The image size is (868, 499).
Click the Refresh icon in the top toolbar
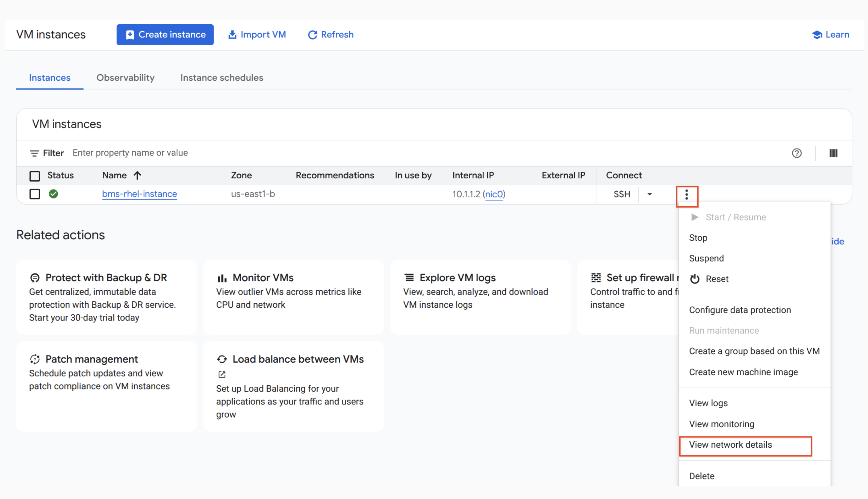click(x=312, y=34)
